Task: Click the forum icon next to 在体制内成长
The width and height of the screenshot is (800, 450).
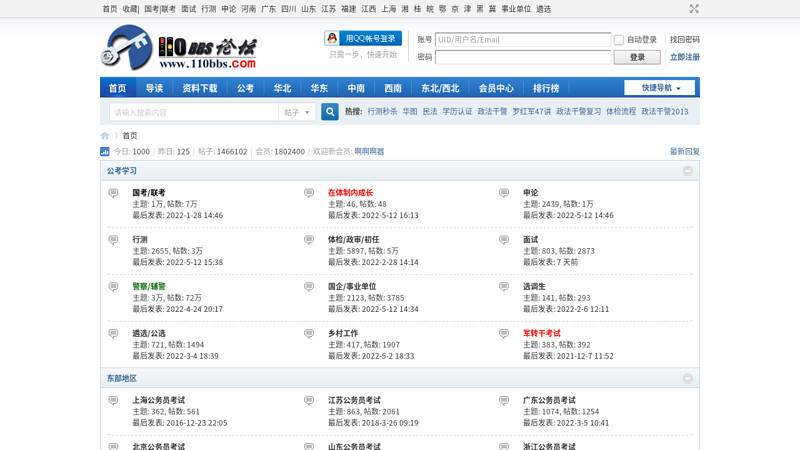Action: pos(309,193)
